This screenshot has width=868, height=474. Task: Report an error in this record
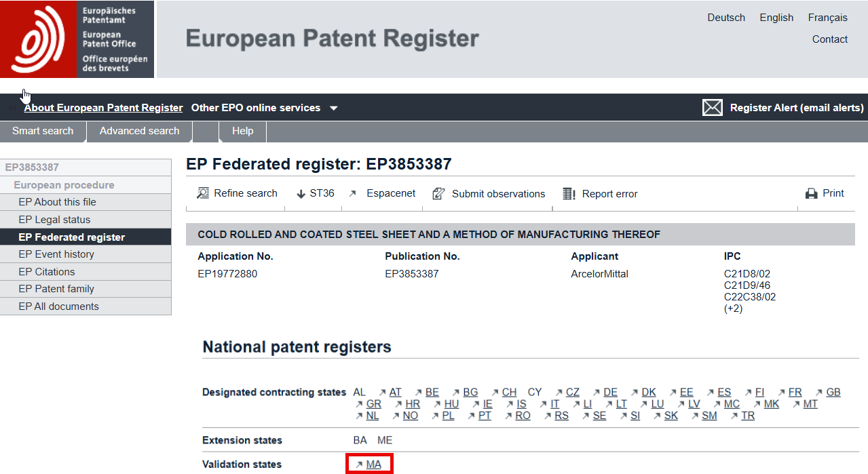point(600,193)
